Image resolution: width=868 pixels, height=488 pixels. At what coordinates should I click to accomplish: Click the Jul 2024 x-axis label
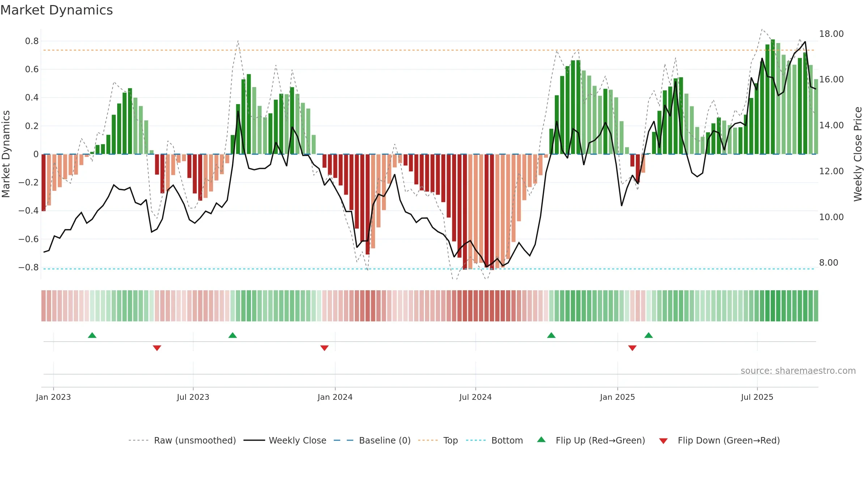476,397
